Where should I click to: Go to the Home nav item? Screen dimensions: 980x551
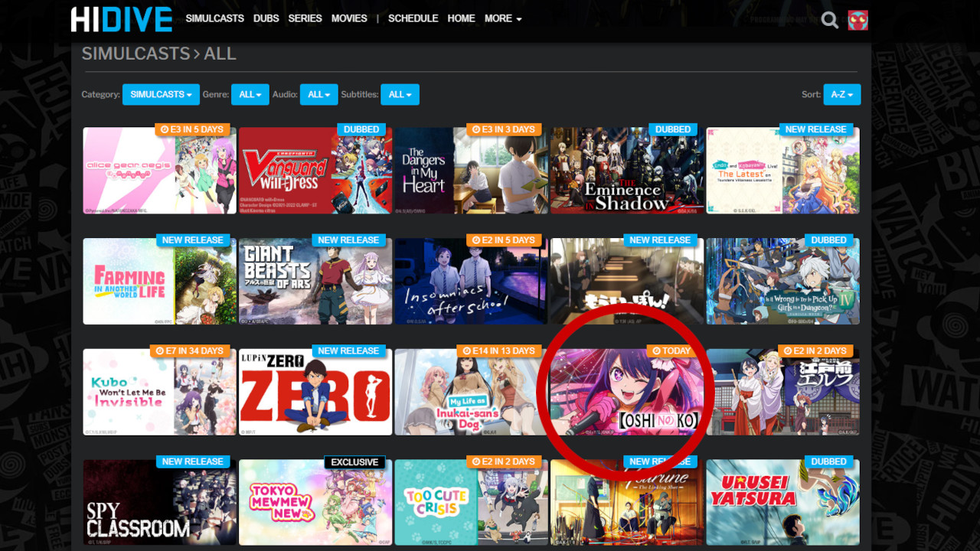tap(461, 18)
